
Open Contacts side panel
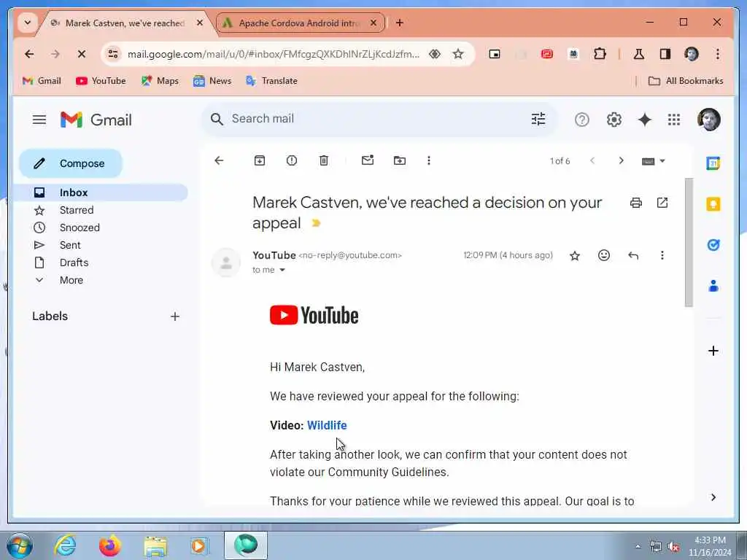713,286
